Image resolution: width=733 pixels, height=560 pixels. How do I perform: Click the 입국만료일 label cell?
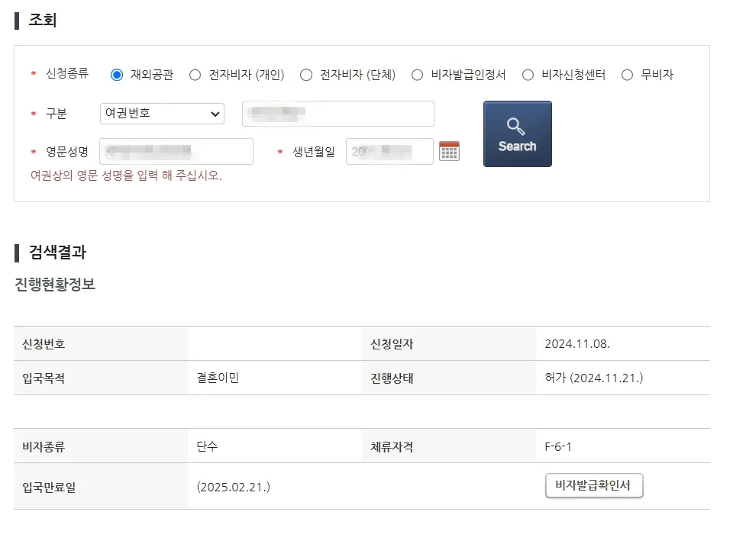click(101, 487)
